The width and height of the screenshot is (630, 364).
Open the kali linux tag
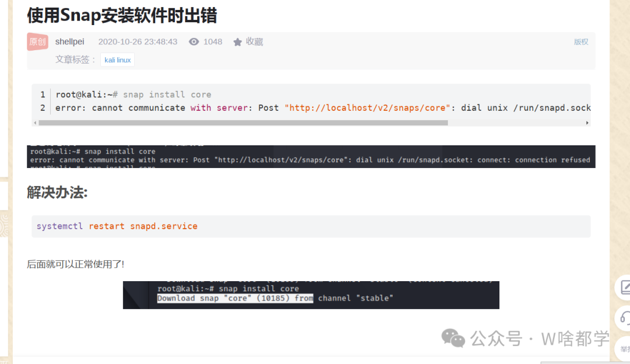(117, 60)
